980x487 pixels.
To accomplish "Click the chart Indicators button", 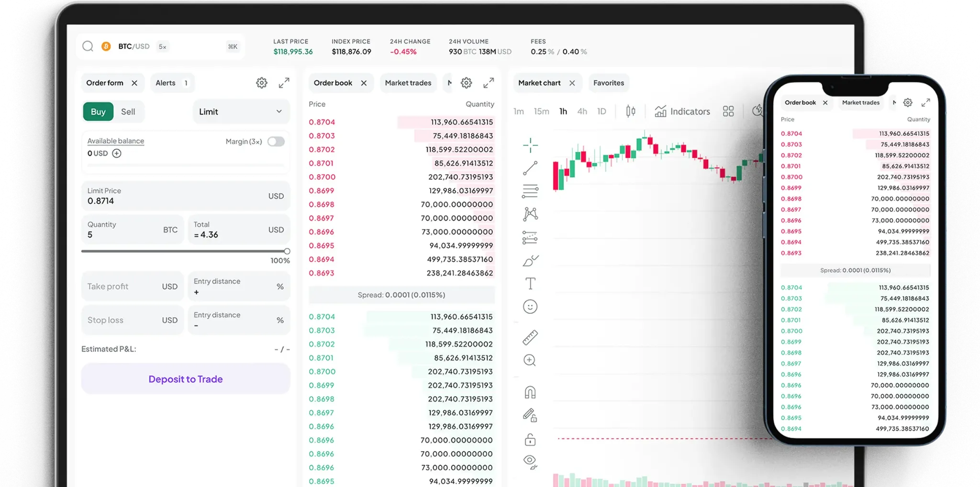I will coord(682,111).
